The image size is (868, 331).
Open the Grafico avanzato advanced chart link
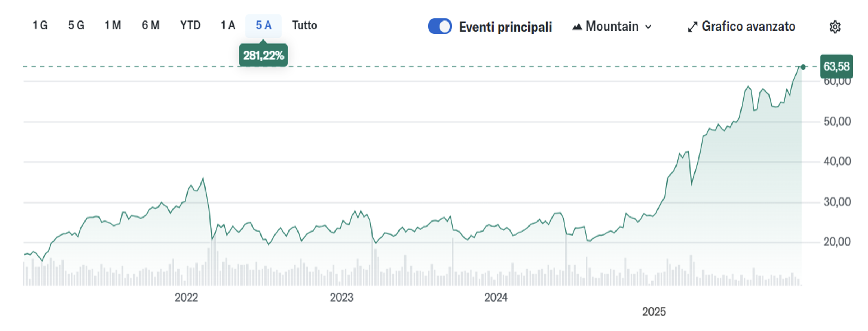pos(748,27)
